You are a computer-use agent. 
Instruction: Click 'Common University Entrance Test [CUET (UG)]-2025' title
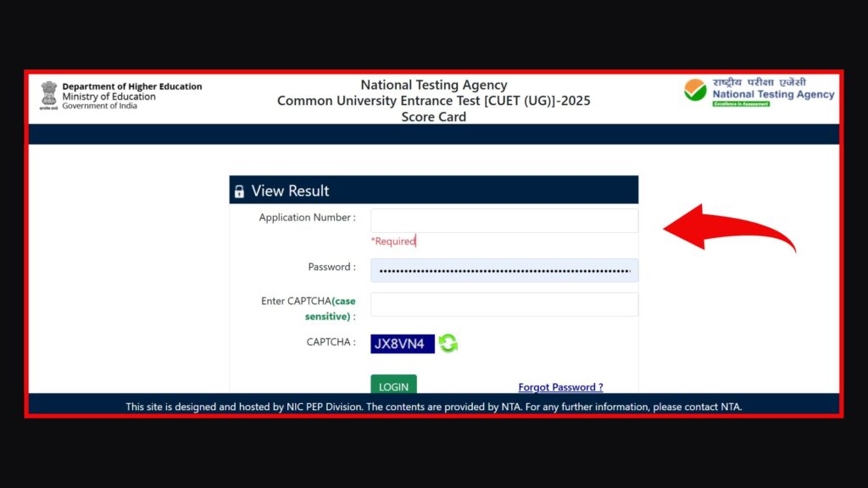tap(434, 101)
